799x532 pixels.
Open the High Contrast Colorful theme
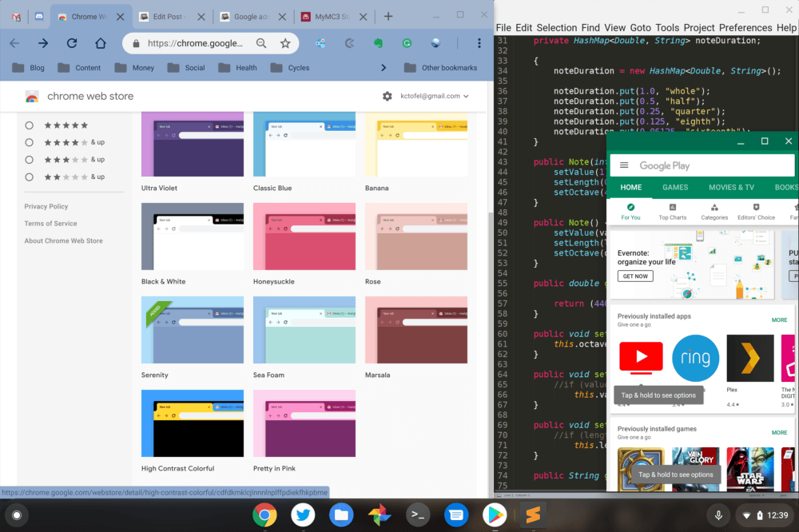pyautogui.click(x=192, y=423)
